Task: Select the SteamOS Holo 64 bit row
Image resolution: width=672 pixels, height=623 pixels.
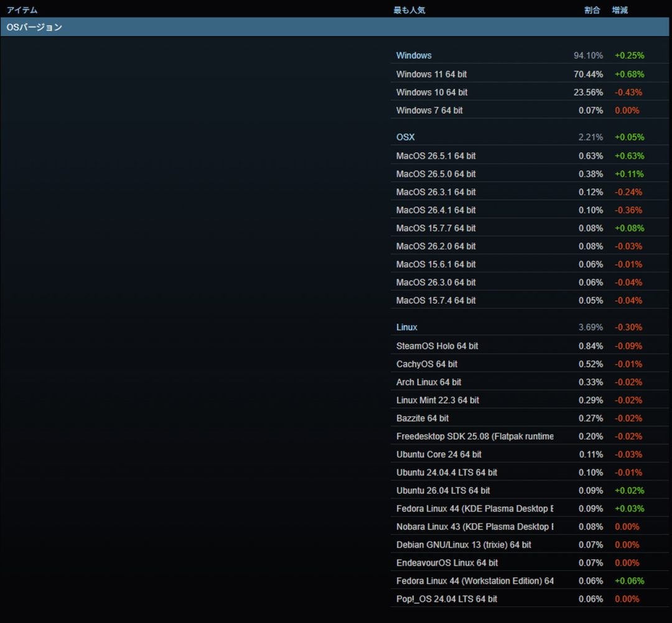Action: click(530, 346)
